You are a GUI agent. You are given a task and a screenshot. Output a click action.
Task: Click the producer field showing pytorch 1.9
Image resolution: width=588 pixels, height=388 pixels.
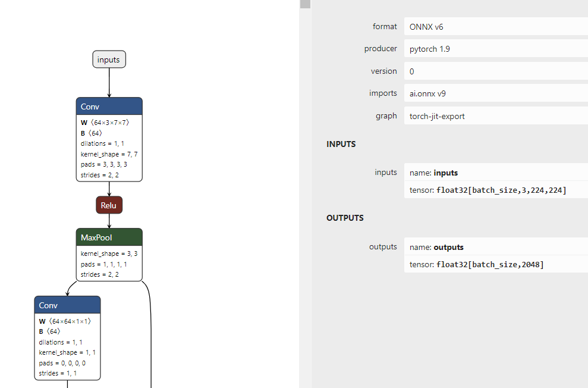[495, 49]
